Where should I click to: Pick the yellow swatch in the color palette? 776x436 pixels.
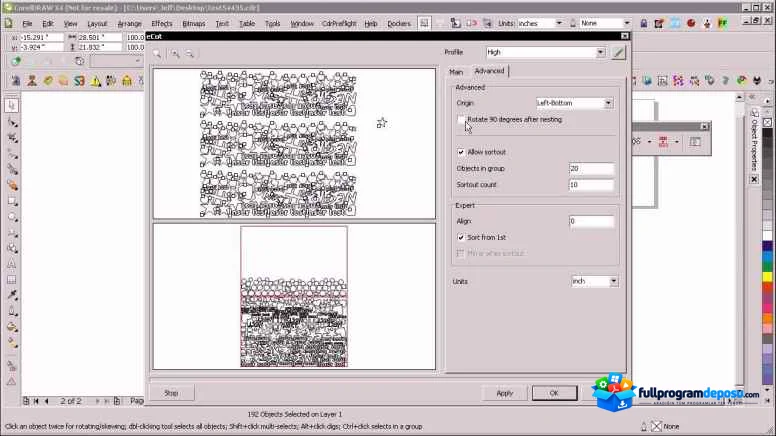pyautogui.click(x=767, y=276)
